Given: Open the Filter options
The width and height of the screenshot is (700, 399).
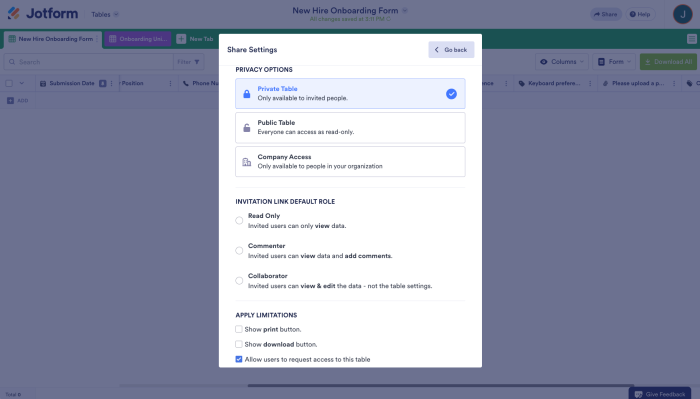Looking at the screenshot, I should pyautogui.click(x=188, y=62).
